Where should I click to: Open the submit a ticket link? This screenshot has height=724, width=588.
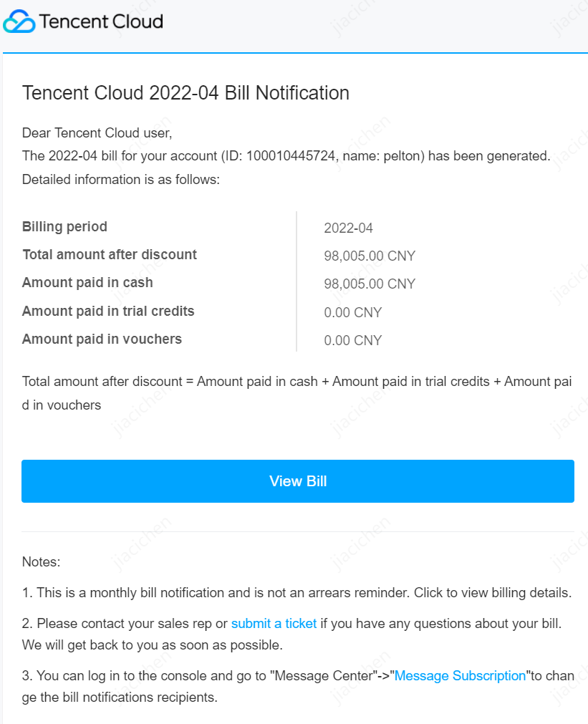(x=274, y=623)
